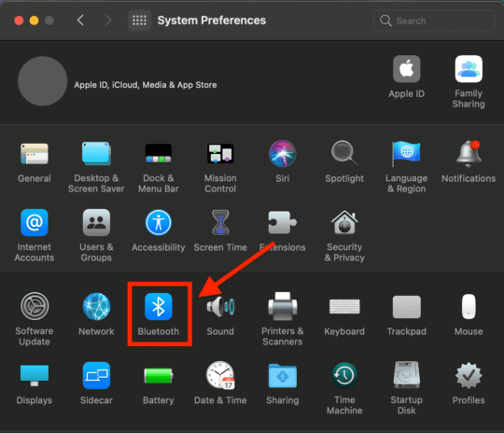The image size is (504, 433).
Task: Go forward with the right chevron
Action: click(108, 21)
